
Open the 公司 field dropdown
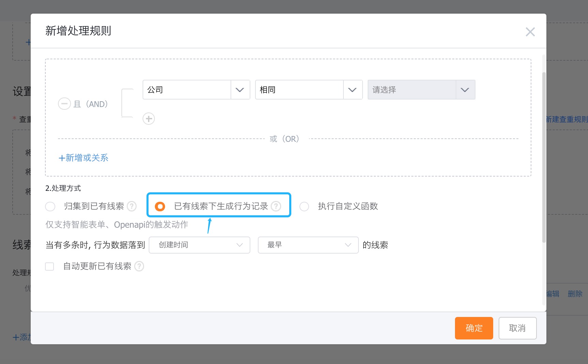click(x=196, y=90)
